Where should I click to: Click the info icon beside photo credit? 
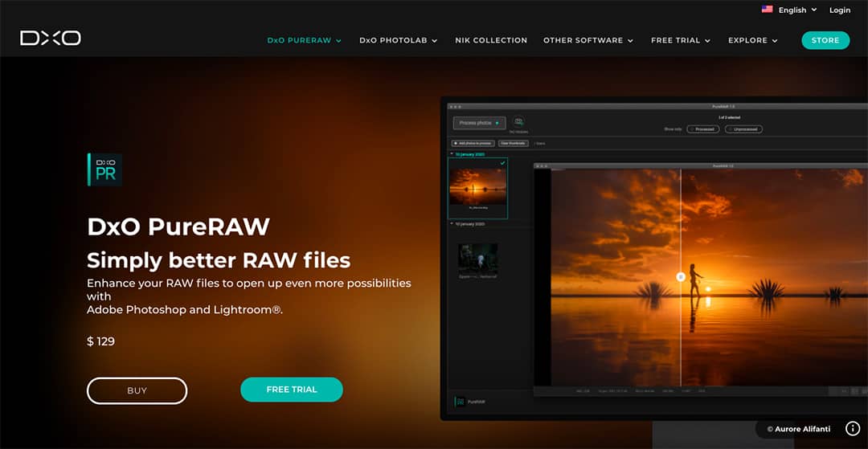pos(853,429)
